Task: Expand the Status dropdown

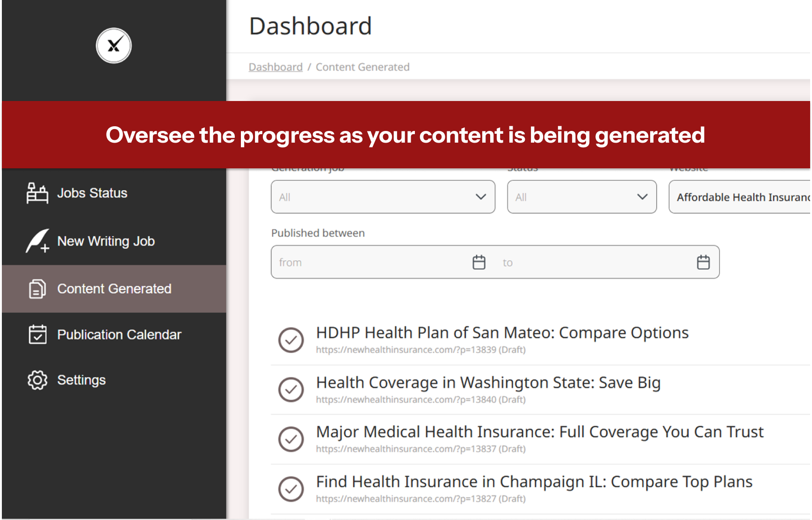Action: pos(581,197)
